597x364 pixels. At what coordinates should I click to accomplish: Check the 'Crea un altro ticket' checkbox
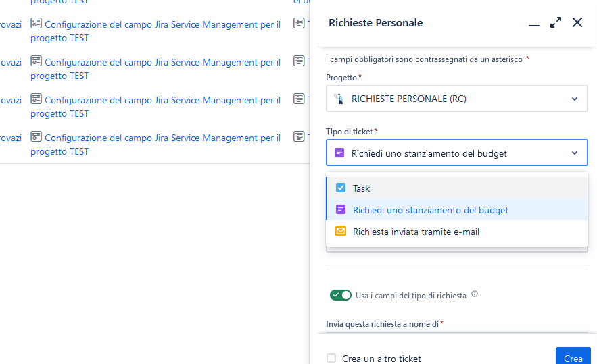tap(331, 358)
